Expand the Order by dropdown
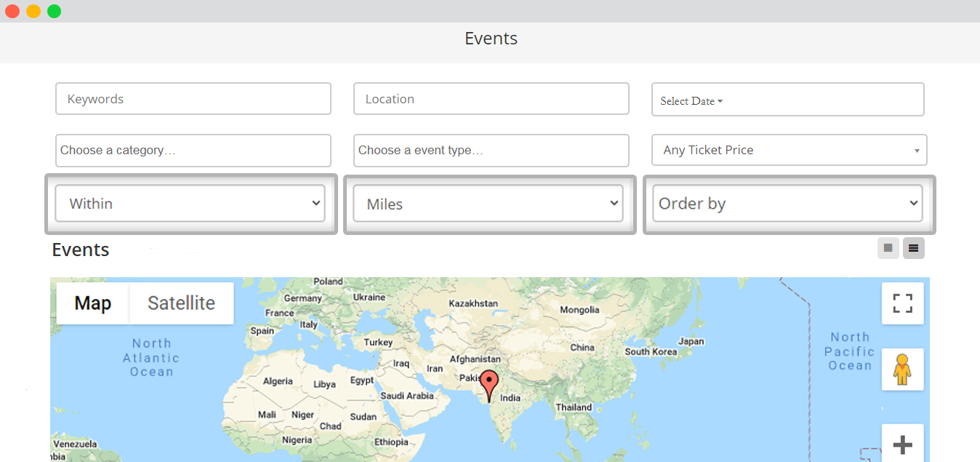The image size is (980, 462). click(x=787, y=204)
